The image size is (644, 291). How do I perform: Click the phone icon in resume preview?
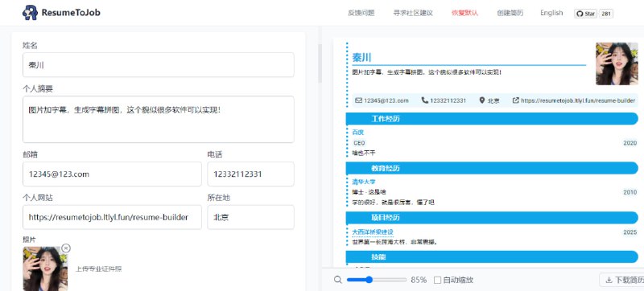pos(425,100)
